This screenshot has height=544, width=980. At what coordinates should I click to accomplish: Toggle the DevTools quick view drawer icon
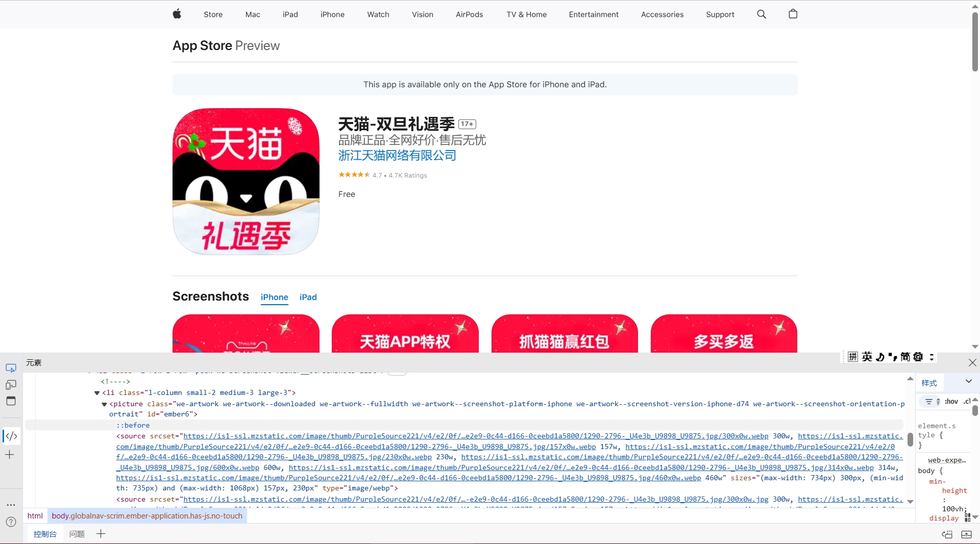(x=11, y=401)
